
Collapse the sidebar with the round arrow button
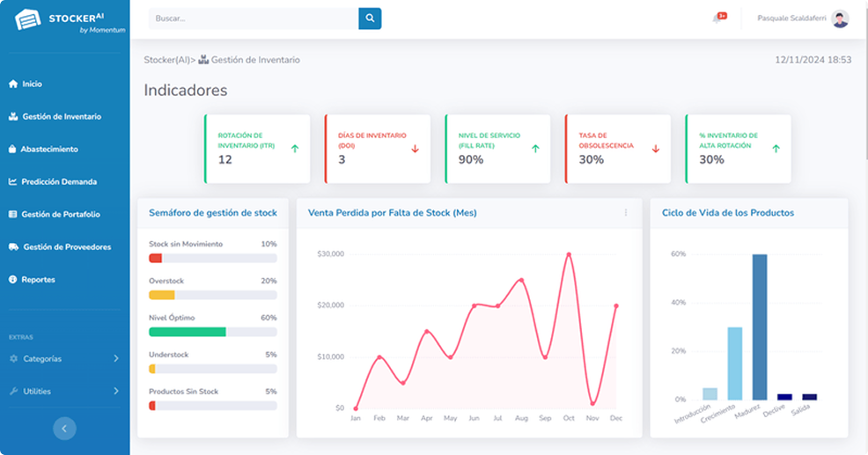(64, 429)
